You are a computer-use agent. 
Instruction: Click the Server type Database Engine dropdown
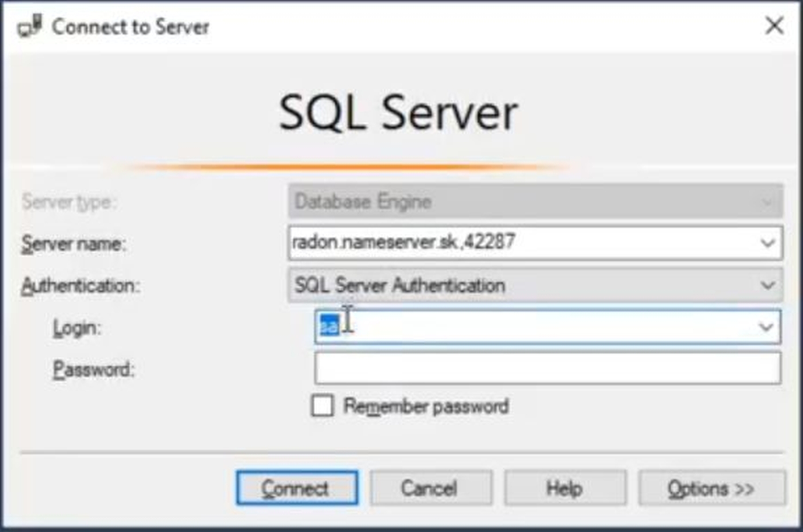point(534,202)
